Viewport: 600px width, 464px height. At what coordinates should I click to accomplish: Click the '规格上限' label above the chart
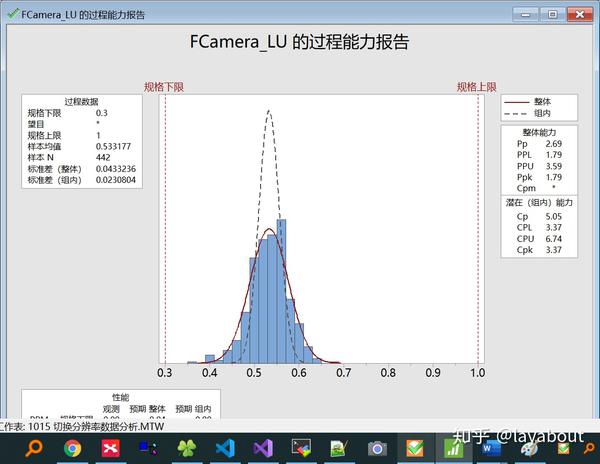[x=477, y=87]
